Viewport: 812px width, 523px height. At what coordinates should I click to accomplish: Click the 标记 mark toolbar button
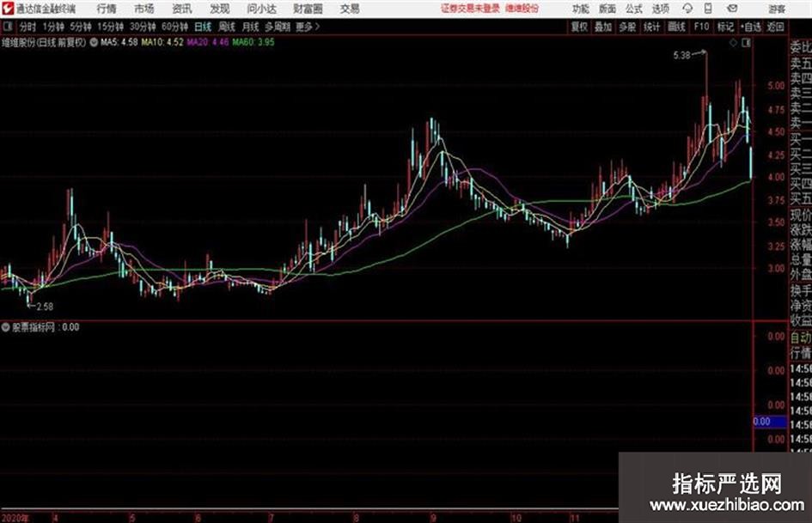point(725,27)
